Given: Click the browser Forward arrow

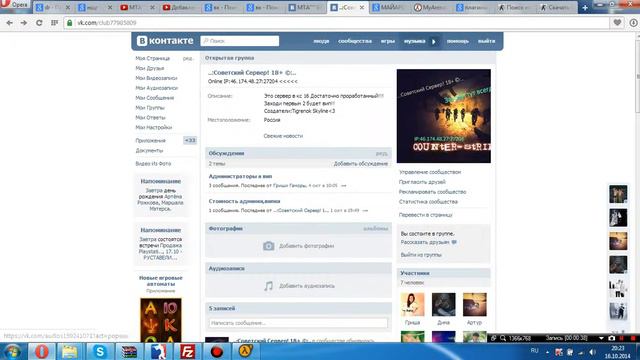Looking at the screenshot, I should point(24,23).
